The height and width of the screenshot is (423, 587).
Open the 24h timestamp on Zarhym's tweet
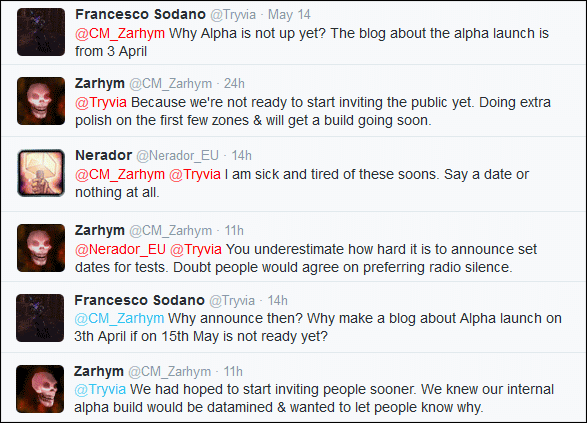coord(234,83)
